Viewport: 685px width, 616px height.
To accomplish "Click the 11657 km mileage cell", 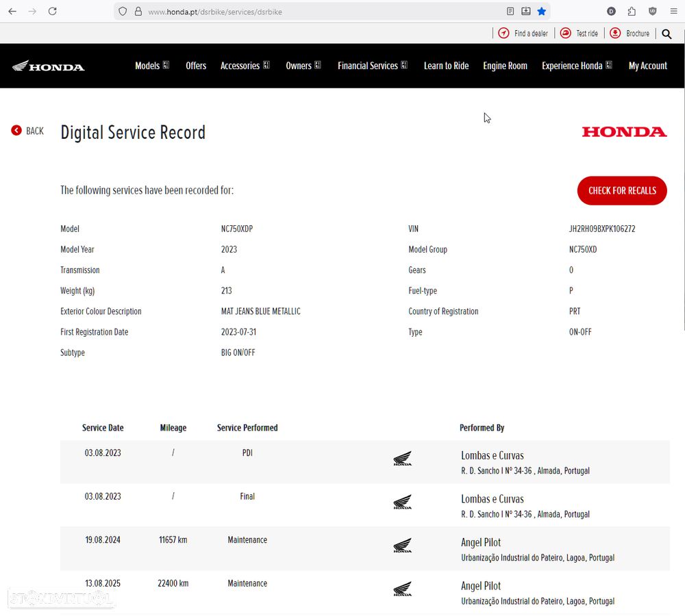I will [173, 540].
